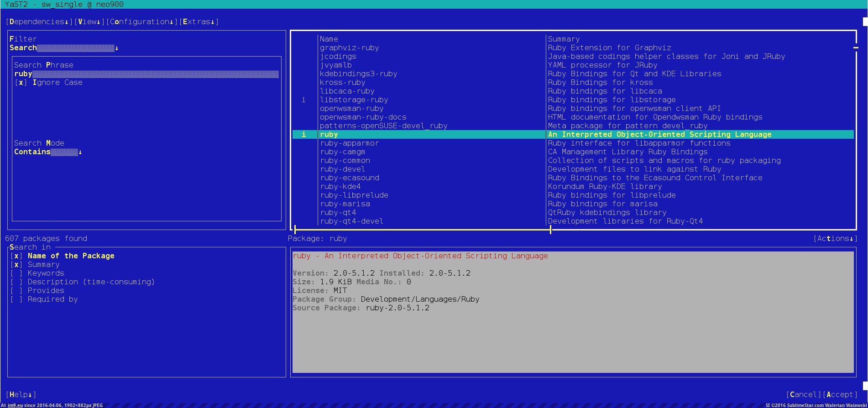Click summary 'Korundum Ruby-KDE library'

click(x=605, y=187)
